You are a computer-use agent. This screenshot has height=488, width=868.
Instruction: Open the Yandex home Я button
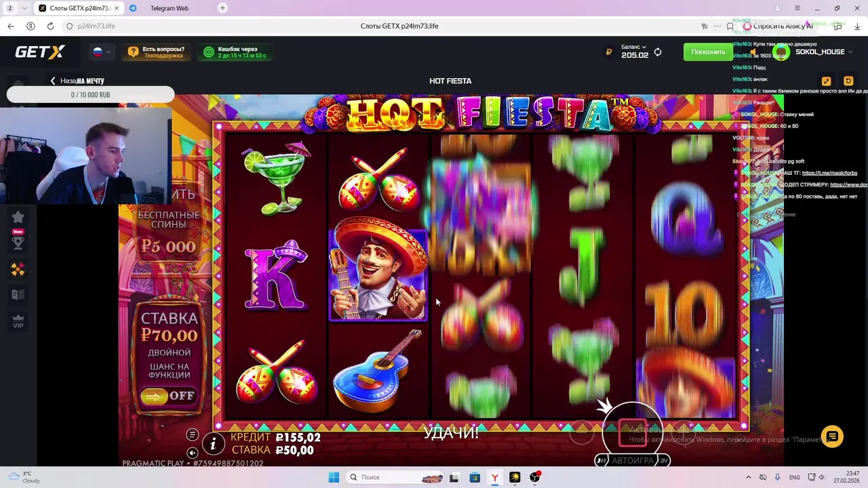(x=31, y=26)
